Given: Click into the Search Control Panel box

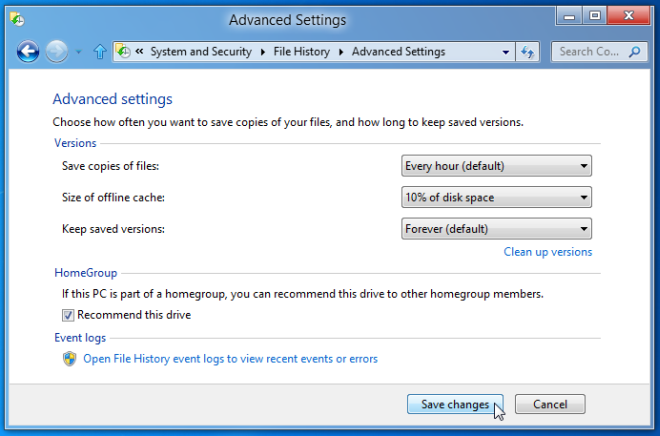Looking at the screenshot, I should 599,52.
